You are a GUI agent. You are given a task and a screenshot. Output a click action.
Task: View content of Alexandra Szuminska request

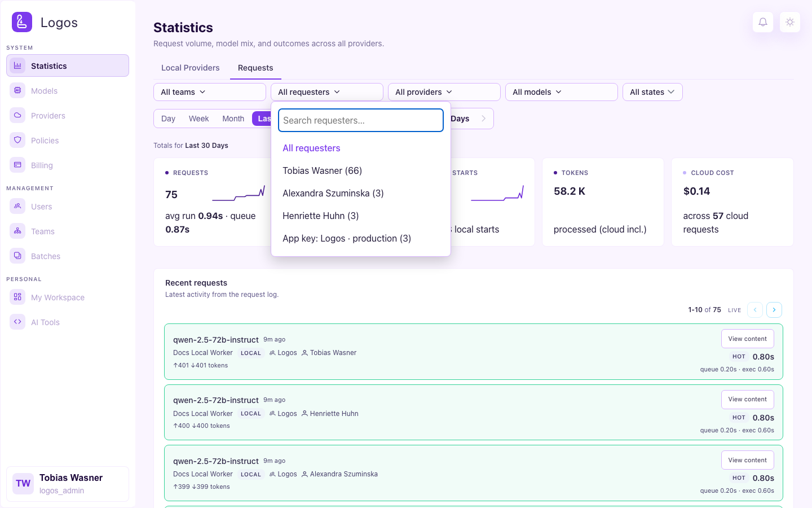coord(748,460)
